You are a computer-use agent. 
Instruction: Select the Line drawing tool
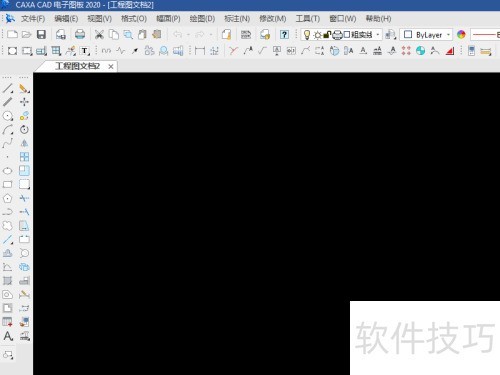tap(7, 88)
